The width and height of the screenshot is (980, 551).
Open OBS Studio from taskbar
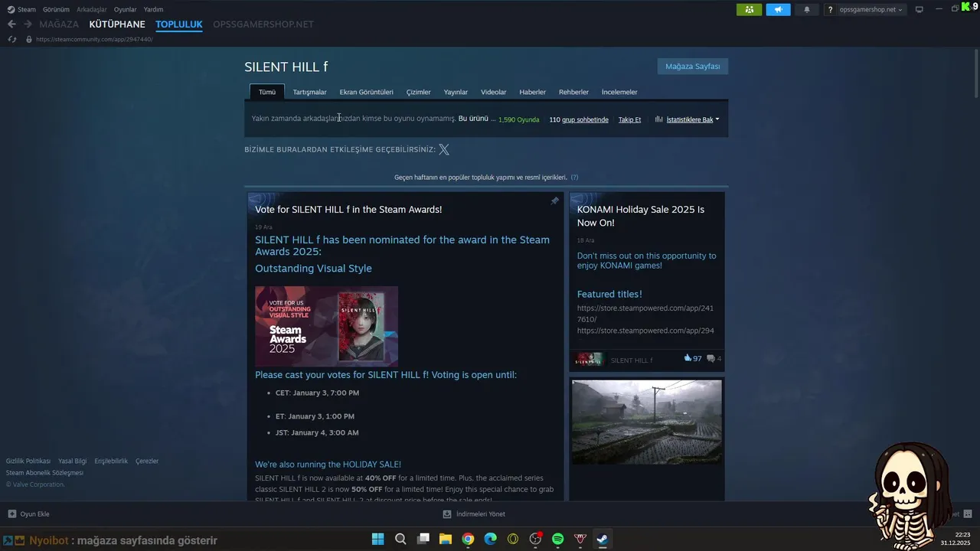(x=535, y=539)
